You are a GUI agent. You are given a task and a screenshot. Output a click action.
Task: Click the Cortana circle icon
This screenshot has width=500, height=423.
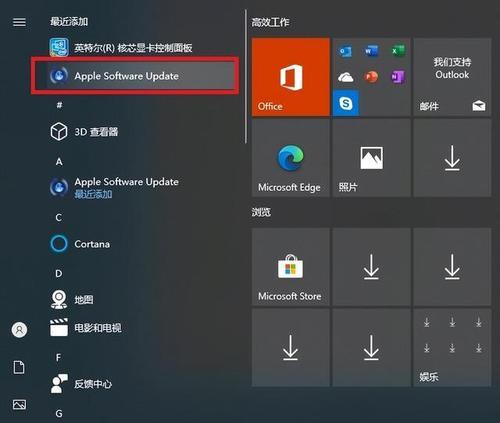59,244
